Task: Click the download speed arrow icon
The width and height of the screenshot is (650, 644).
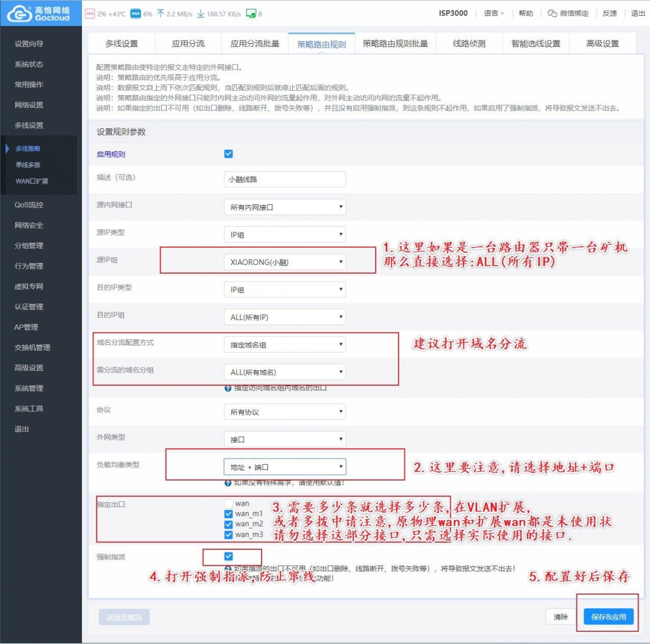Action: (201, 13)
